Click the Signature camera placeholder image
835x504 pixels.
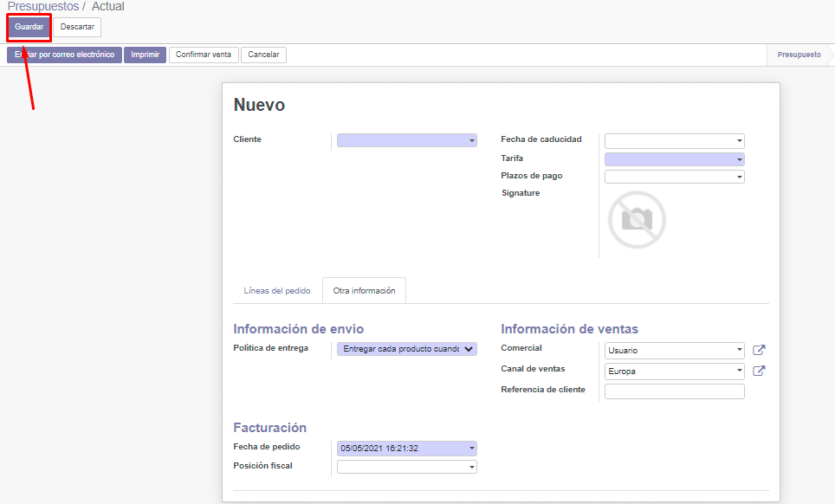pos(637,220)
